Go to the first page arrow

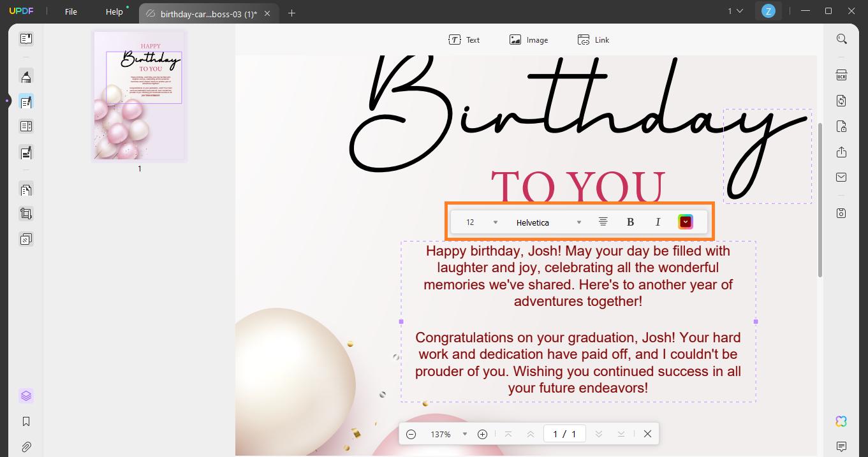(x=508, y=434)
